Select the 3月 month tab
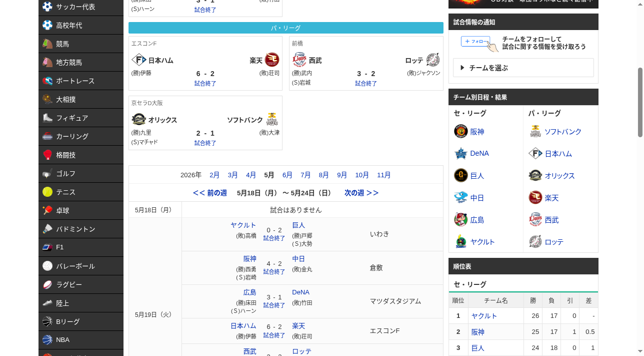This screenshot has height=356, width=644. click(x=233, y=175)
